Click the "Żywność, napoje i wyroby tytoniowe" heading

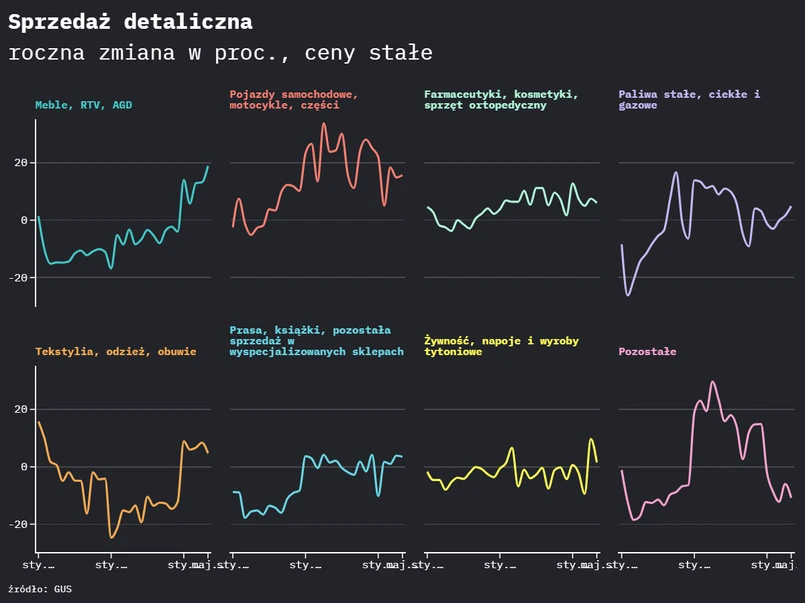500,346
